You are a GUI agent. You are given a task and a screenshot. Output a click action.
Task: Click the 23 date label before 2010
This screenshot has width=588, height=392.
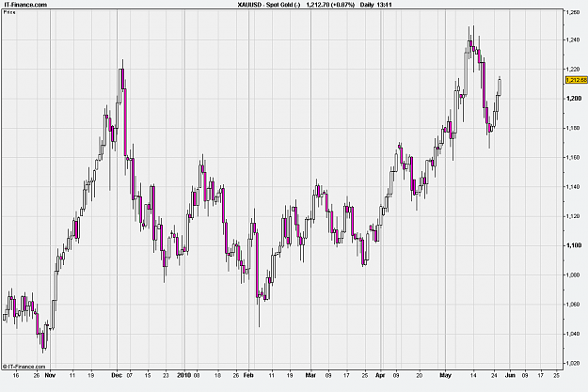coord(166,375)
